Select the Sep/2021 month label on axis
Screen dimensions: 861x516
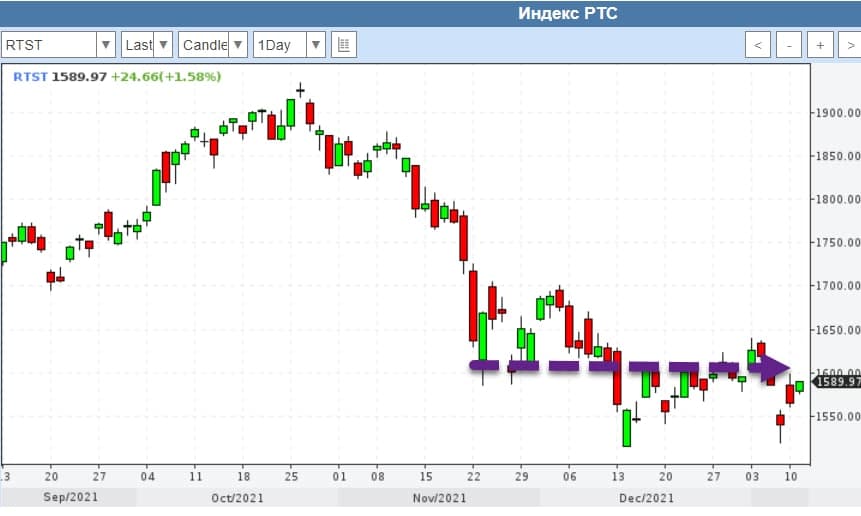(68, 497)
